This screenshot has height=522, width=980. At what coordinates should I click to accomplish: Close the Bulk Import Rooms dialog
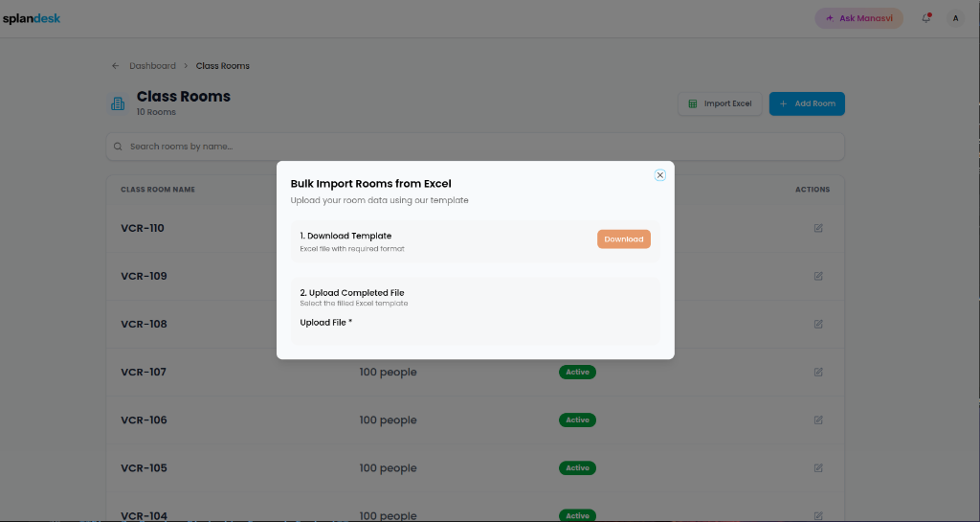click(660, 175)
